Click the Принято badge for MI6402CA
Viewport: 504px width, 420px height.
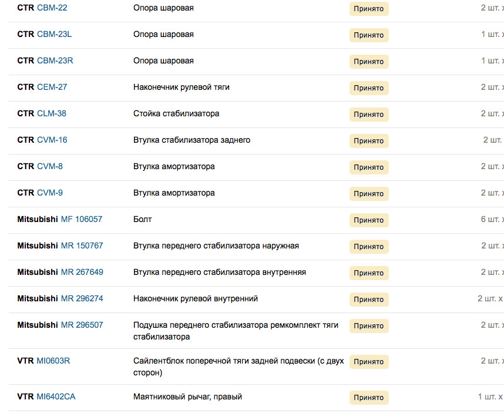369,398
